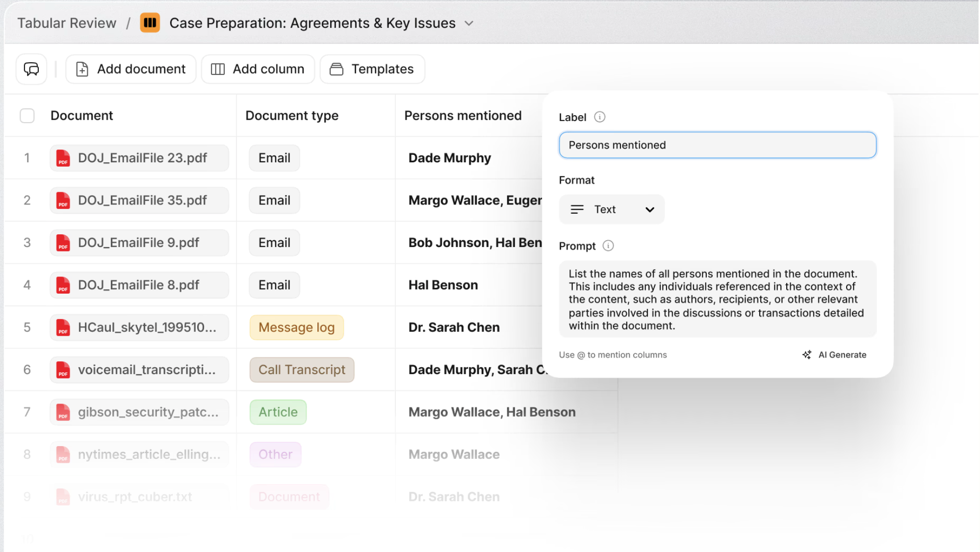Expand the Case Preparation title chevron
This screenshot has width=980, height=552.
469,24
